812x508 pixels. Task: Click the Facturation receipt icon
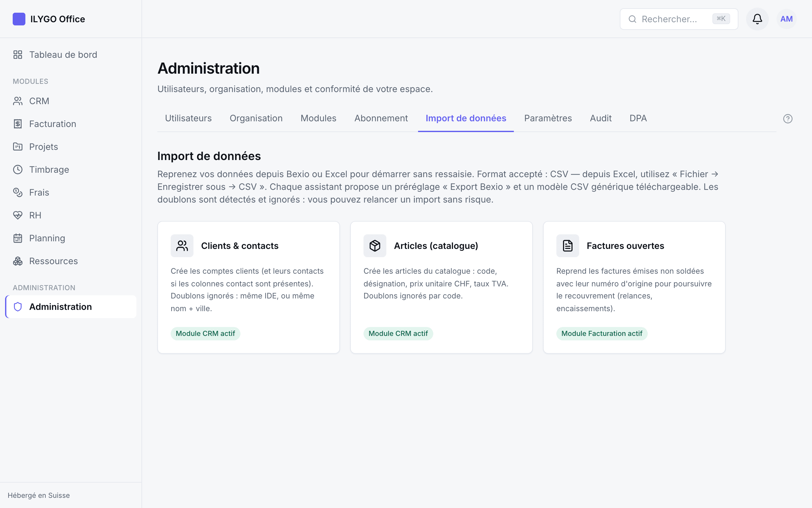pyautogui.click(x=18, y=124)
